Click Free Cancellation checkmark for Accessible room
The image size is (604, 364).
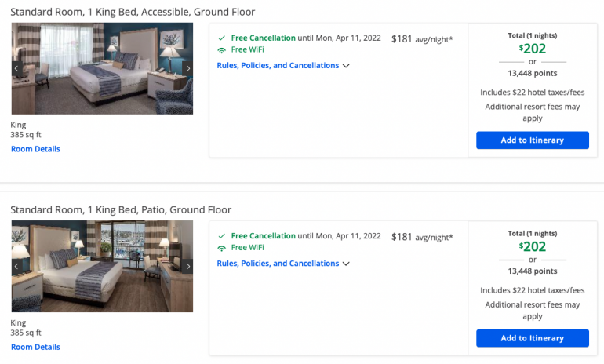pos(222,38)
